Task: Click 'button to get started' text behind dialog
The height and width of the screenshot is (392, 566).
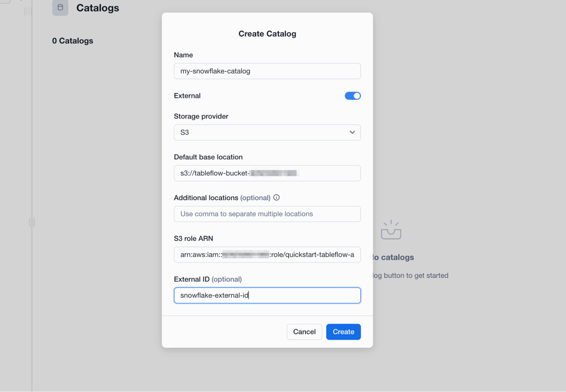Action: (x=416, y=275)
